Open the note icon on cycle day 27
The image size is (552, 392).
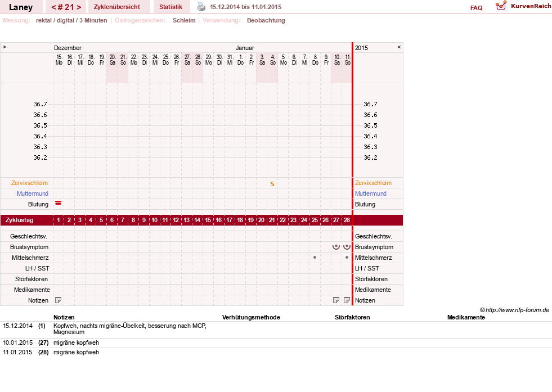pos(336,300)
